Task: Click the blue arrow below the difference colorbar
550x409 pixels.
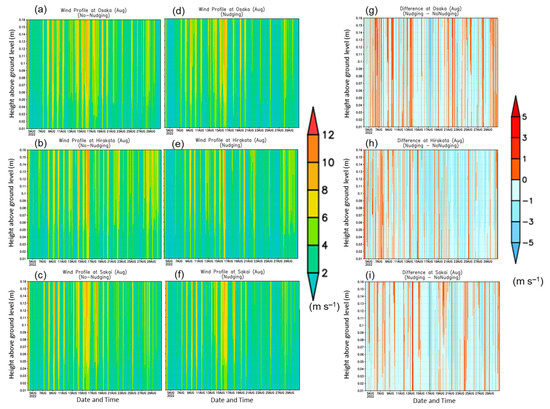Action: tap(515, 253)
